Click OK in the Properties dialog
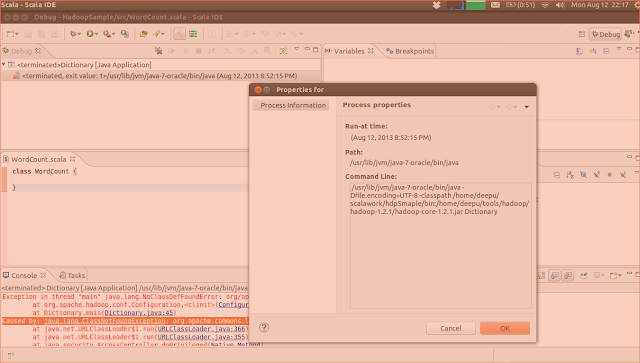Screen dimensions: 640x363 pyautogui.click(x=505, y=328)
